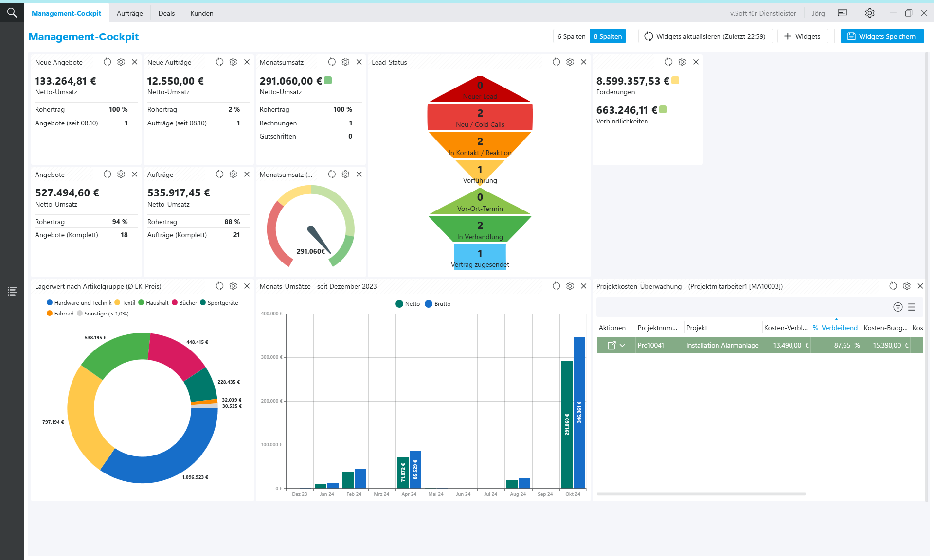Open project Pro10041 via external link icon
Image resolution: width=934 pixels, height=560 pixels.
point(611,345)
